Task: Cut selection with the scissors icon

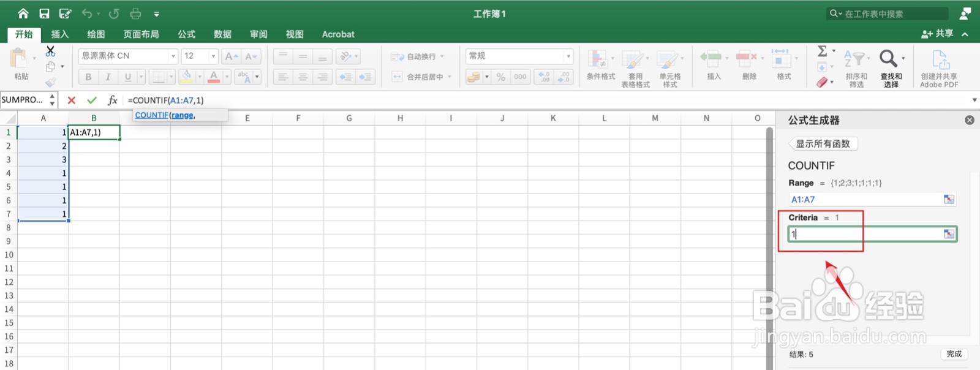Action: 50,51
